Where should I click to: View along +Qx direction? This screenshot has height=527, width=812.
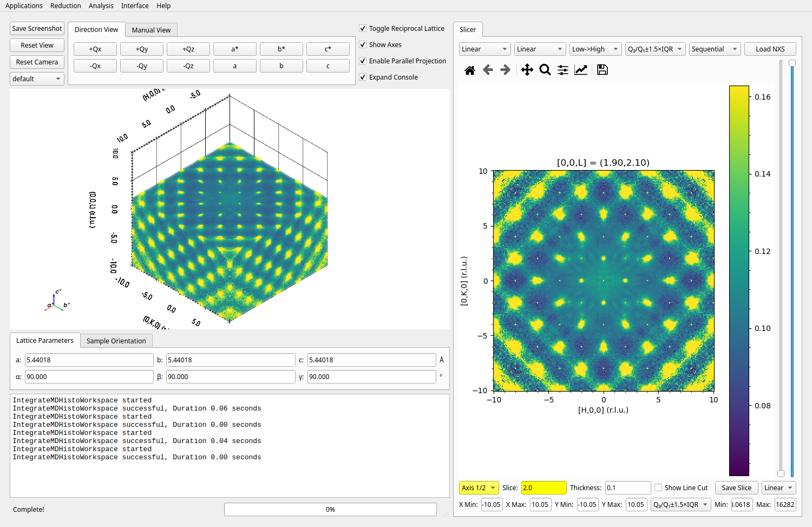pos(95,49)
